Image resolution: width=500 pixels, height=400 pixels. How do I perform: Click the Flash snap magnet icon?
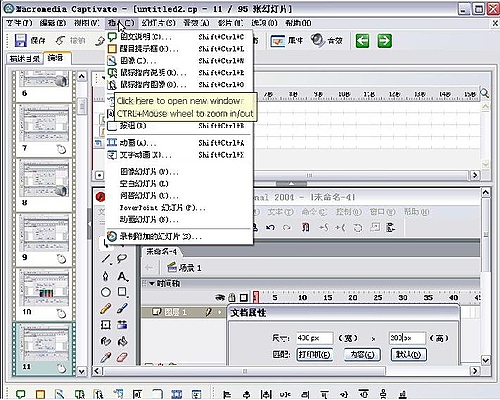point(306,228)
